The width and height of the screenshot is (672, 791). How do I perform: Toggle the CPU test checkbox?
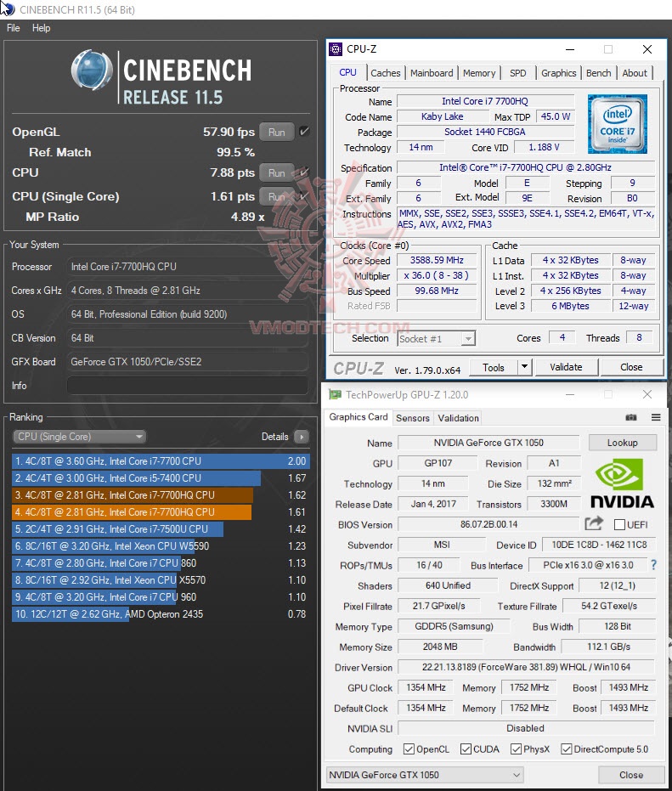pos(303,172)
